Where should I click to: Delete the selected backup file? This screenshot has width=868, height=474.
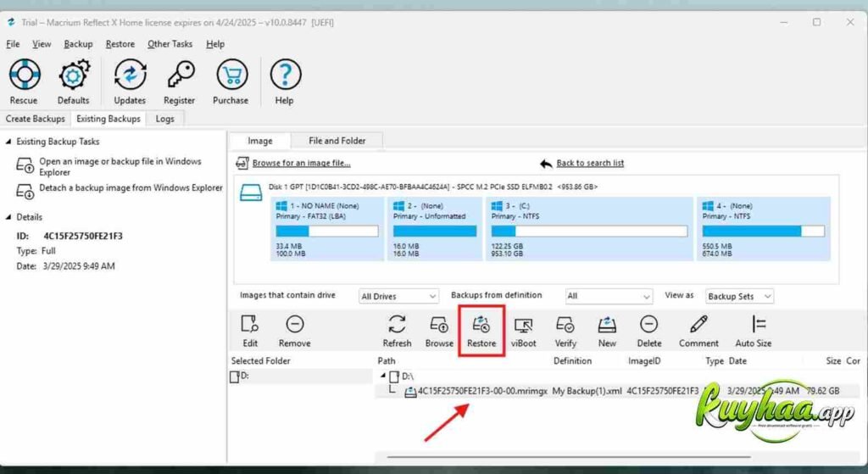pos(648,332)
